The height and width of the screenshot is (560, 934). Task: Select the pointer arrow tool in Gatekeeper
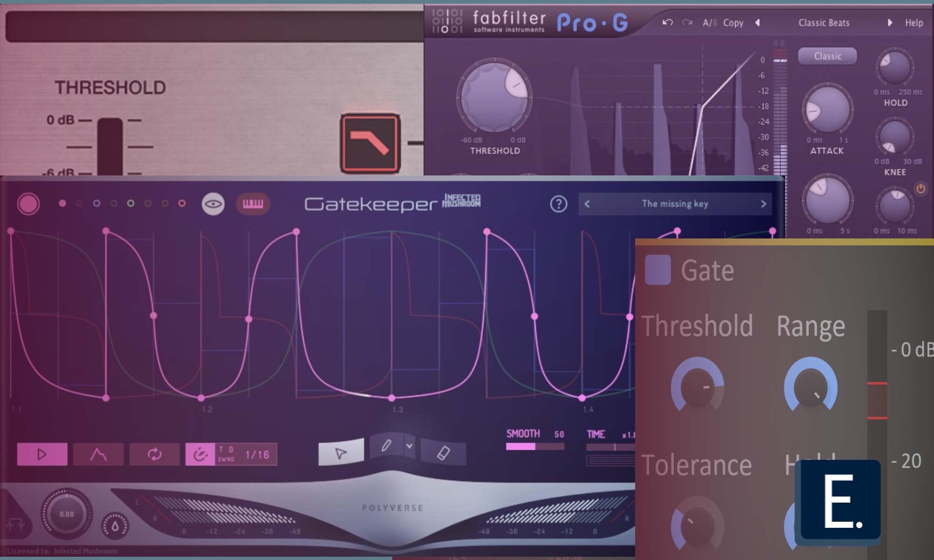pos(341,453)
